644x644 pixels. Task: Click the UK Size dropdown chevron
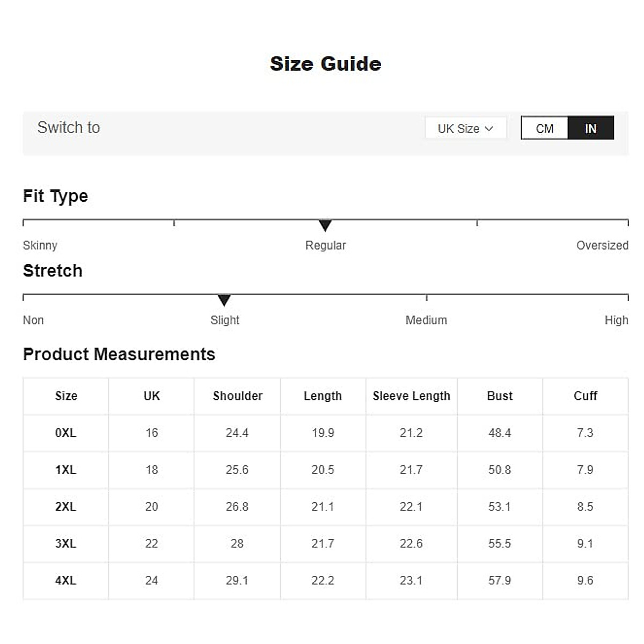(489, 128)
